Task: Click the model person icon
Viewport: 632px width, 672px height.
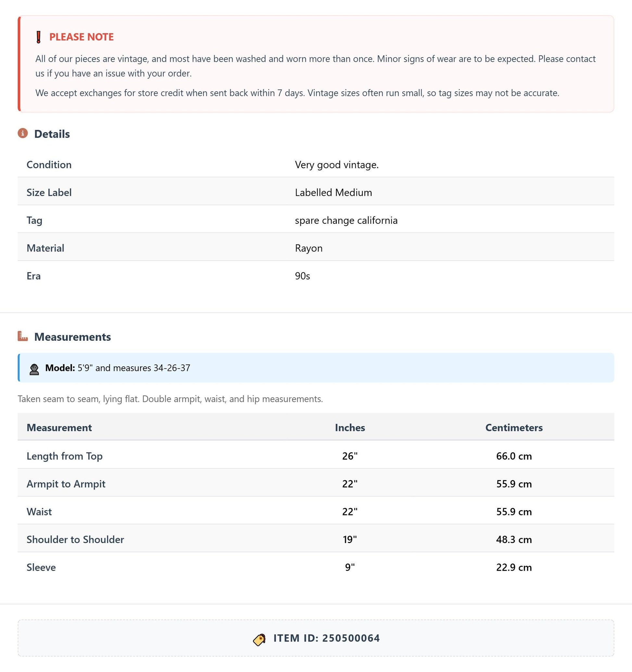Action: (34, 369)
